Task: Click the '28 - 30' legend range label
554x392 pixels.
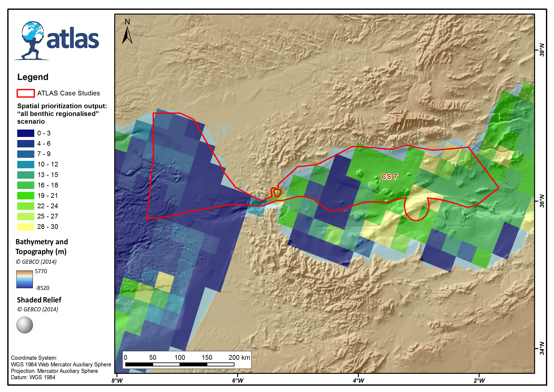Action: [48, 227]
